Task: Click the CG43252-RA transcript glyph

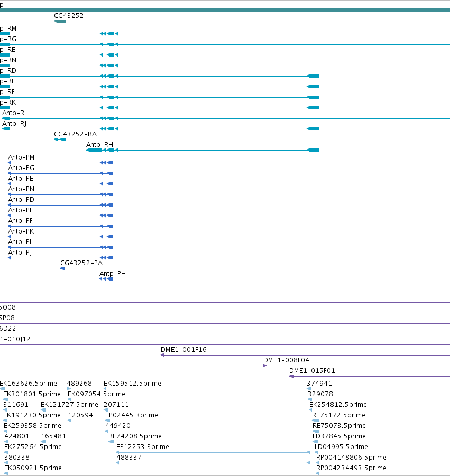Action: coord(60,139)
